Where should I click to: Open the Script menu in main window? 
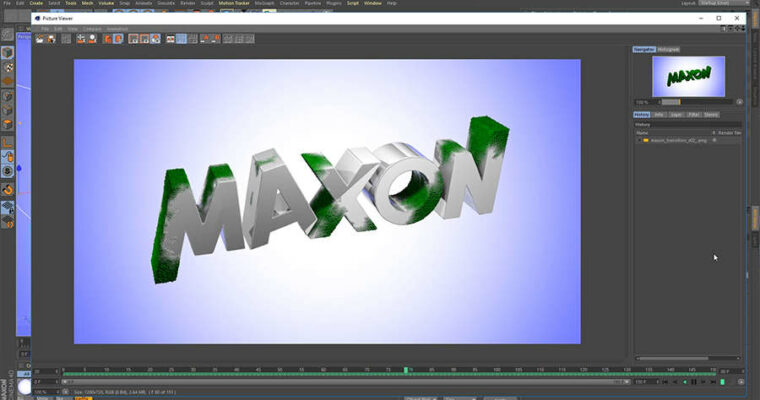[353, 3]
